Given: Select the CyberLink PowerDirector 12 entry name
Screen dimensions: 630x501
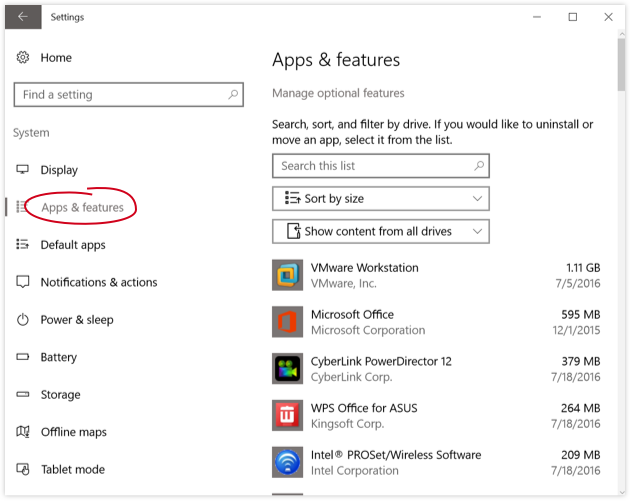Looking at the screenshot, I should (x=381, y=361).
